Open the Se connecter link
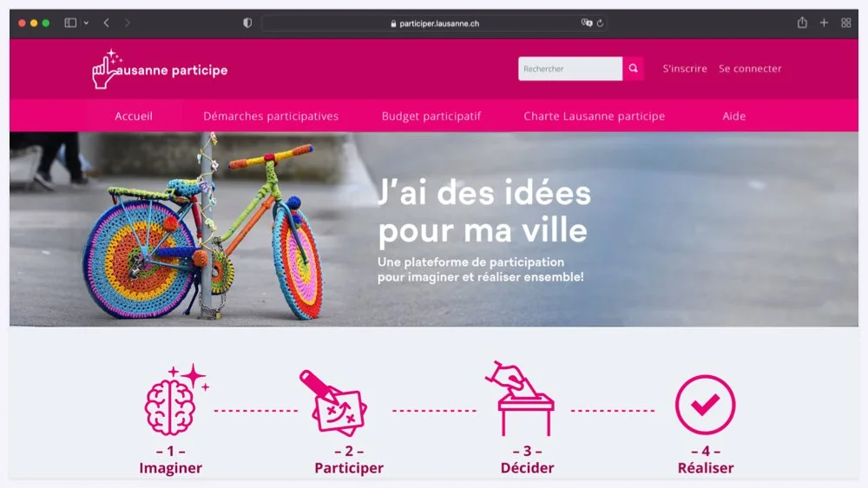Image resolution: width=868 pixels, height=489 pixels. (x=750, y=69)
